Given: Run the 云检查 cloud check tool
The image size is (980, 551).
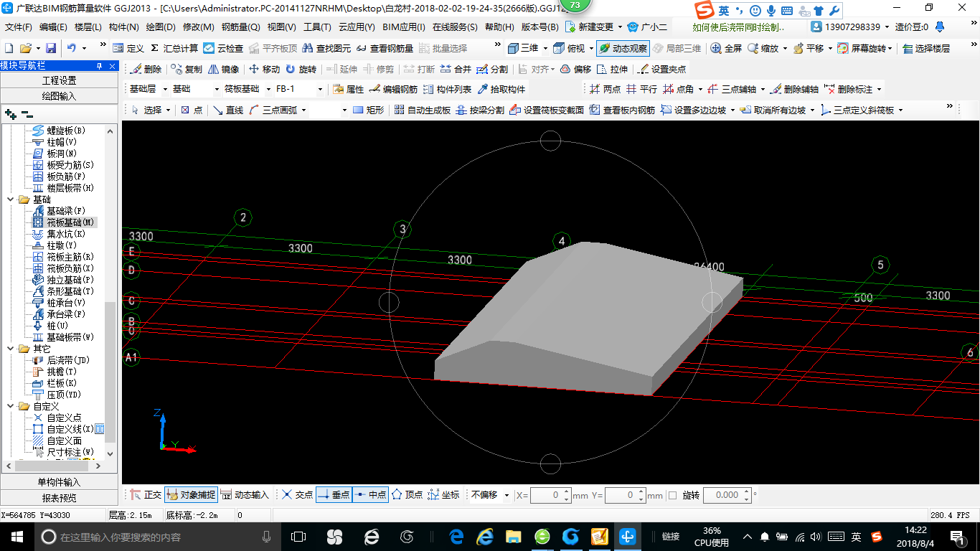Looking at the screenshot, I should point(223,48).
